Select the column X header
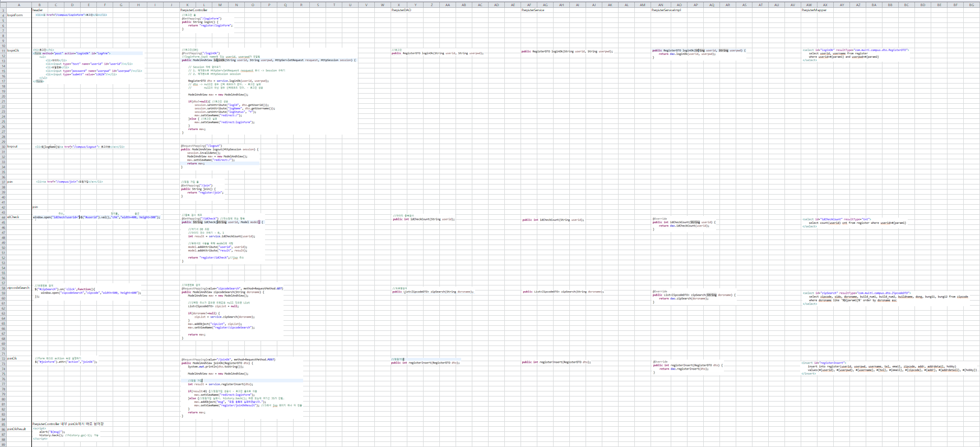This screenshot has width=980, height=447. coord(398,5)
